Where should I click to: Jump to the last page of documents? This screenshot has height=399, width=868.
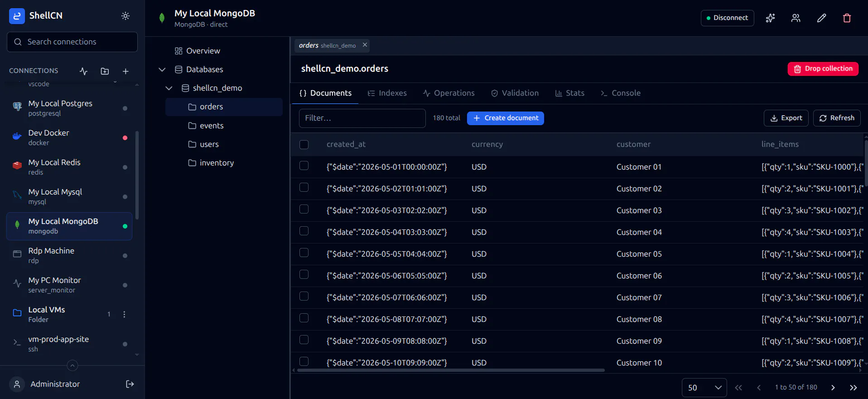click(854, 388)
